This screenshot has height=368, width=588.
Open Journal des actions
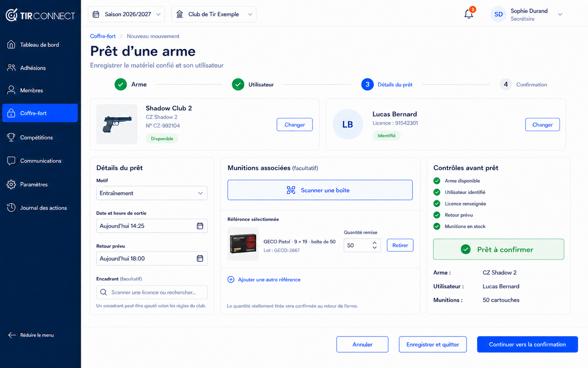pos(40,208)
